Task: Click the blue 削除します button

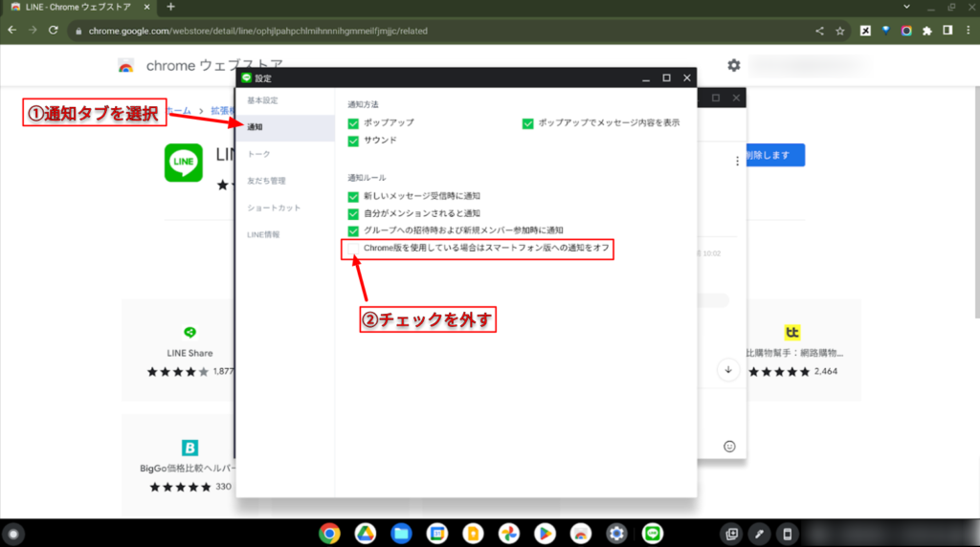Action: [x=772, y=156]
